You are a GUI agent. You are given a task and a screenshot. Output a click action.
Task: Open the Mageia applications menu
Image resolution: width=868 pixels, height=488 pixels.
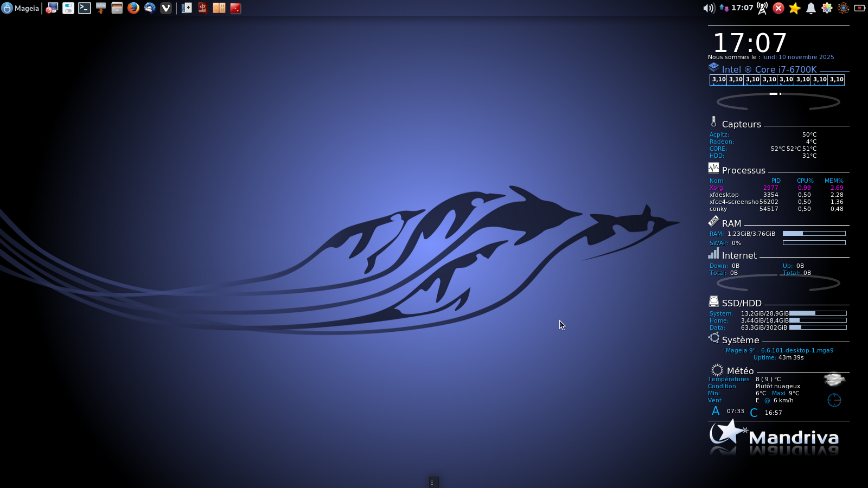click(21, 8)
